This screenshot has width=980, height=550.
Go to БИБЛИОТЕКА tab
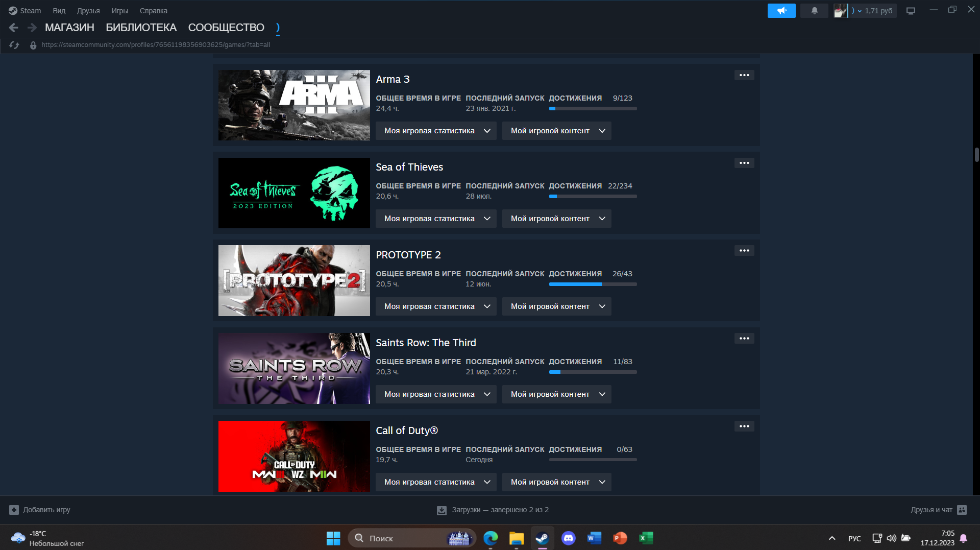click(x=141, y=28)
